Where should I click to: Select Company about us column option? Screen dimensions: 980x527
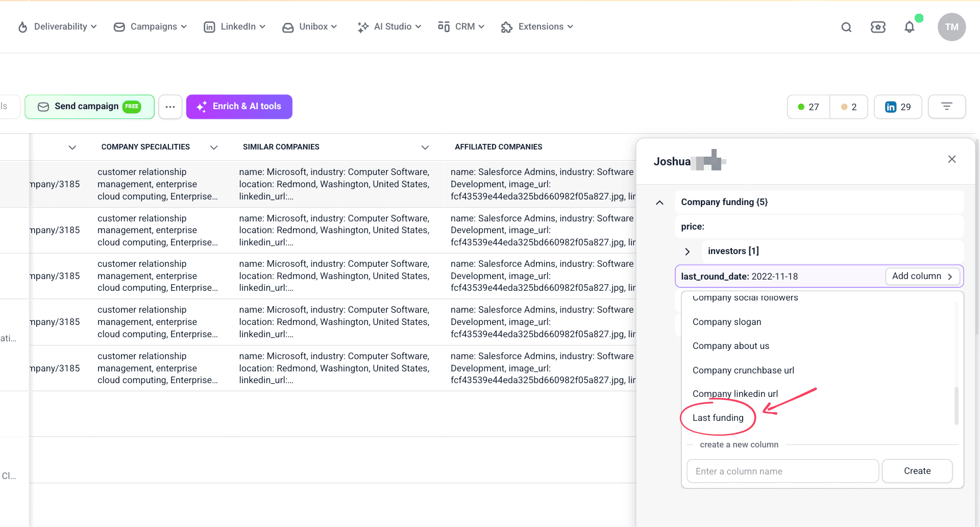731,346
